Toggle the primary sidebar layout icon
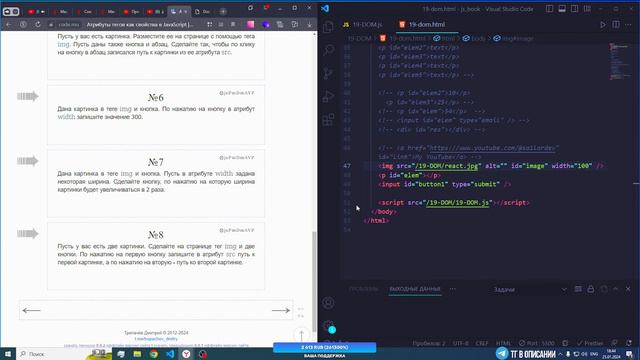 point(549,9)
